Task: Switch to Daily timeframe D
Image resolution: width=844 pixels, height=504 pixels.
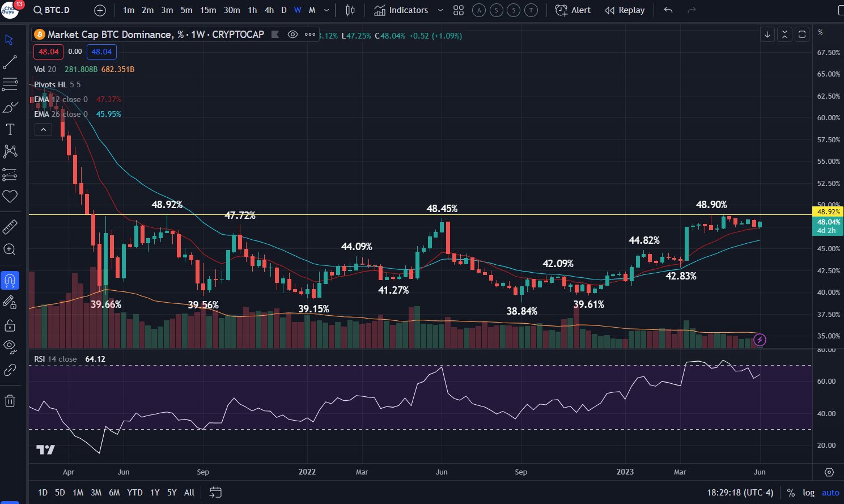Action: pyautogui.click(x=284, y=10)
